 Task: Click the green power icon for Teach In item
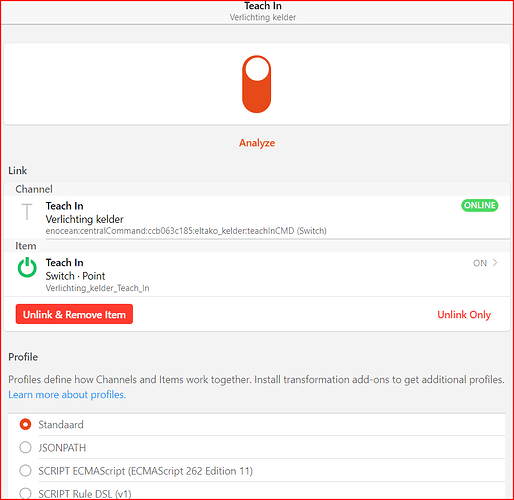pyautogui.click(x=27, y=267)
